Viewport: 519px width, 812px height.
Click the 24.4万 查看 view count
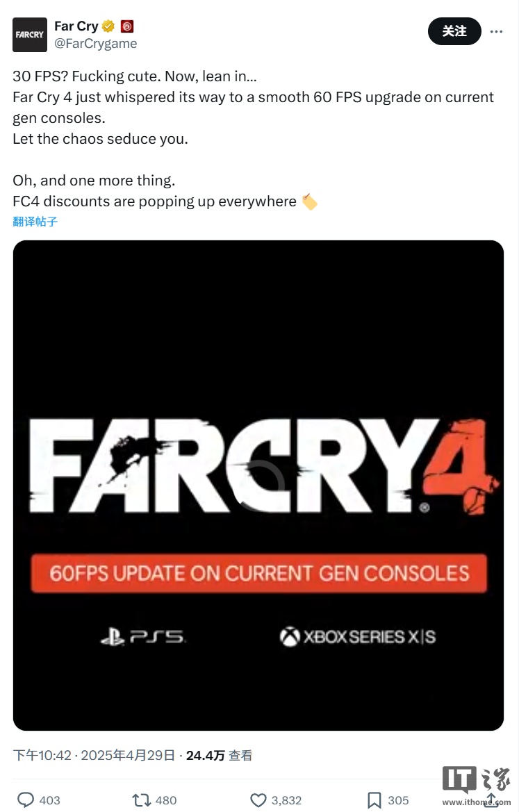219,756
